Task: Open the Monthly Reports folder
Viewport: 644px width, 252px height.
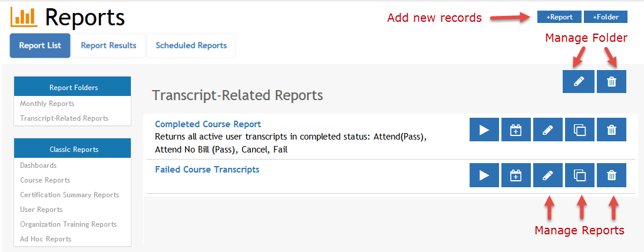Action: (x=47, y=104)
